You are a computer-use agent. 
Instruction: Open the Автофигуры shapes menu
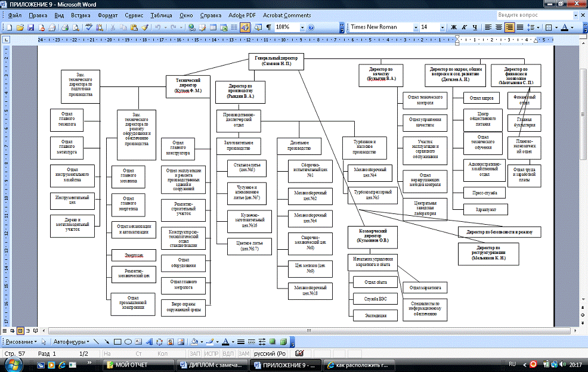(x=71, y=342)
